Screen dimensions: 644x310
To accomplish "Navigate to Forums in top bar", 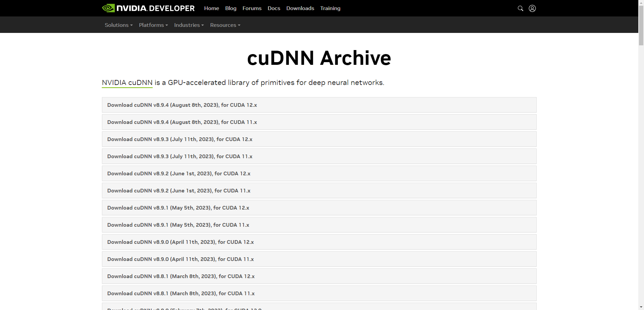I will pos(252,8).
